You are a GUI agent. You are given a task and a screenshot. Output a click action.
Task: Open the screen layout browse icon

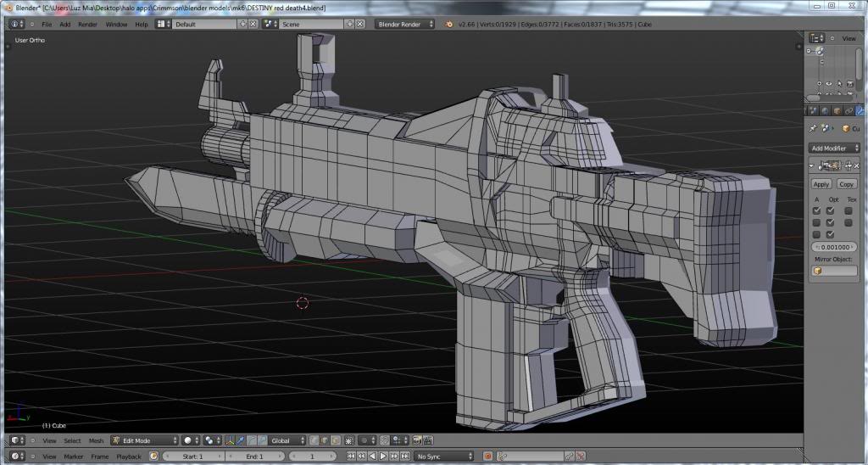164,24
